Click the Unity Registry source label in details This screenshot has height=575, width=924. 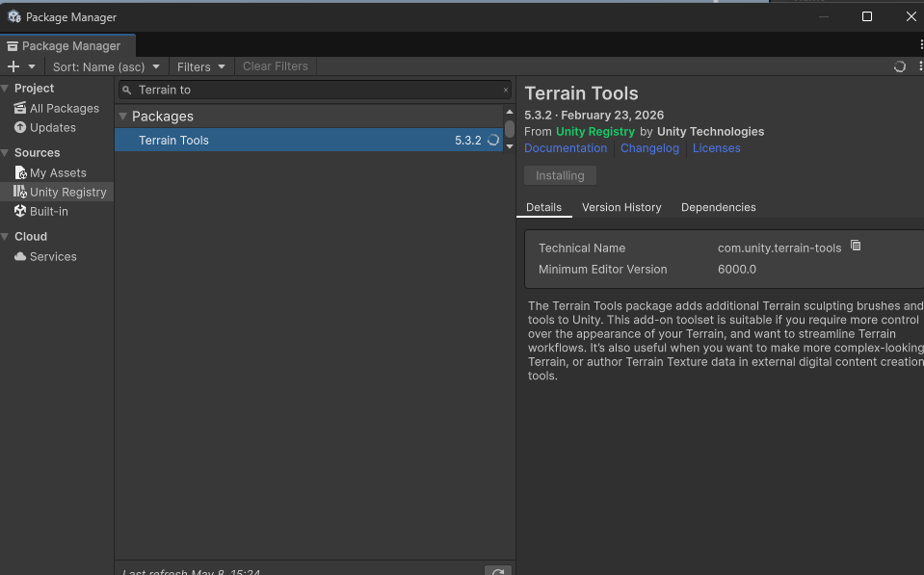595,132
